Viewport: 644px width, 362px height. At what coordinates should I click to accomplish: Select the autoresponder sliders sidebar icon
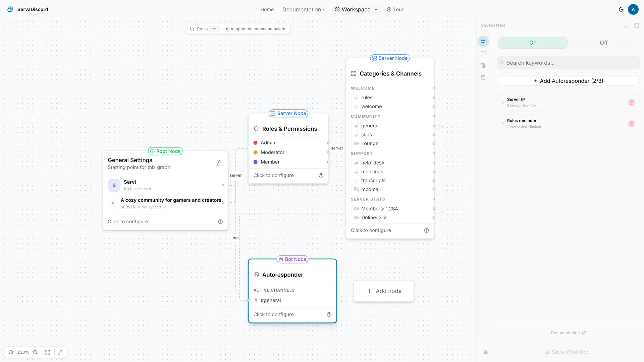coord(483,42)
